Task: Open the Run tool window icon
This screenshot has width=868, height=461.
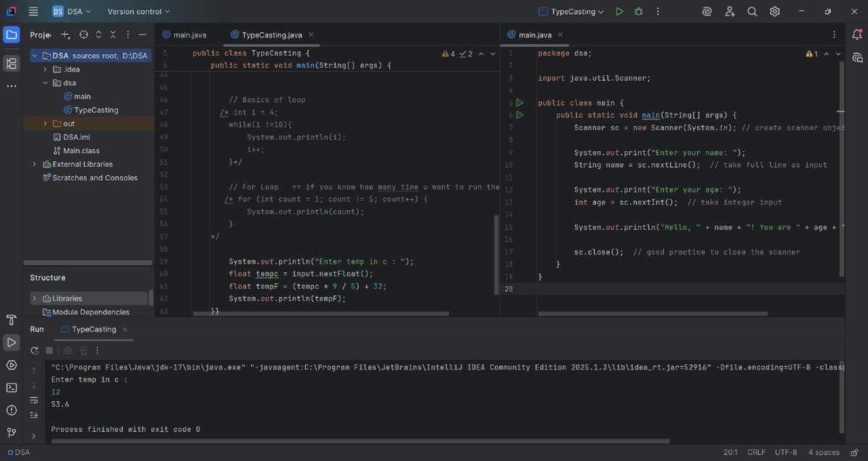Action: point(12,342)
